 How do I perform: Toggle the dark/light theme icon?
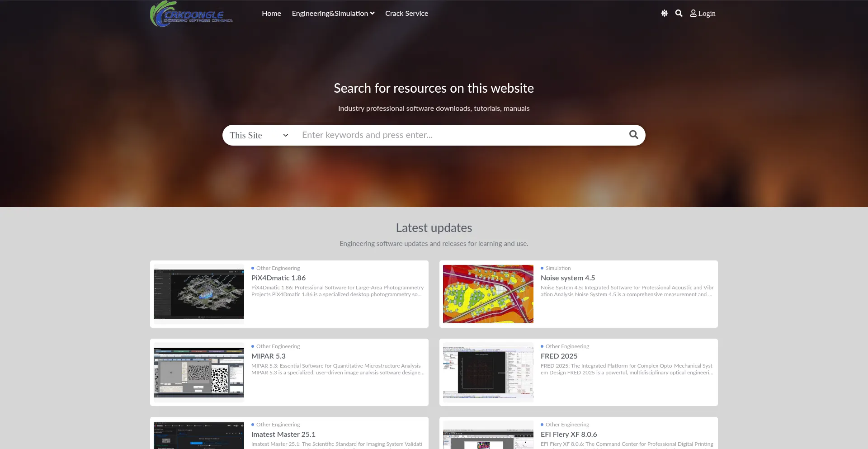pyautogui.click(x=664, y=14)
